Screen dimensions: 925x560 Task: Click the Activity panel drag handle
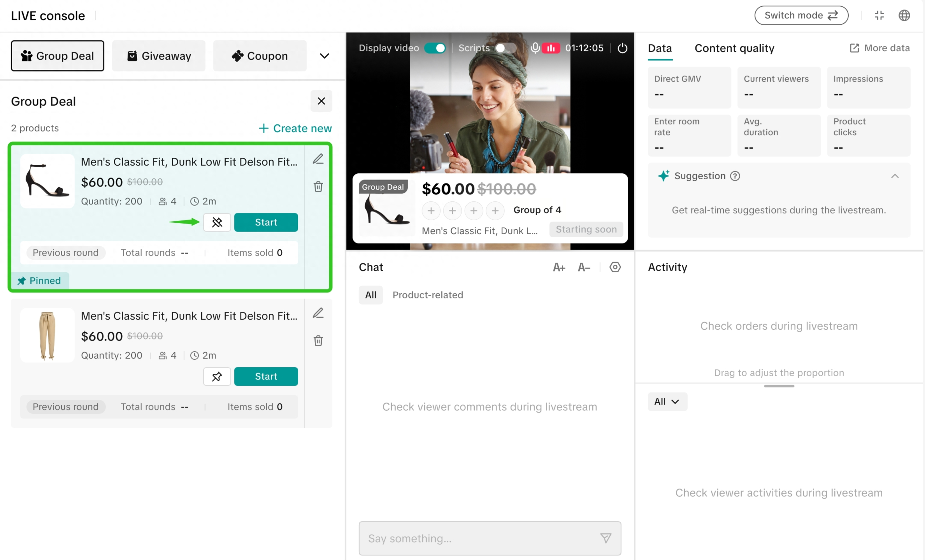tap(779, 386)
